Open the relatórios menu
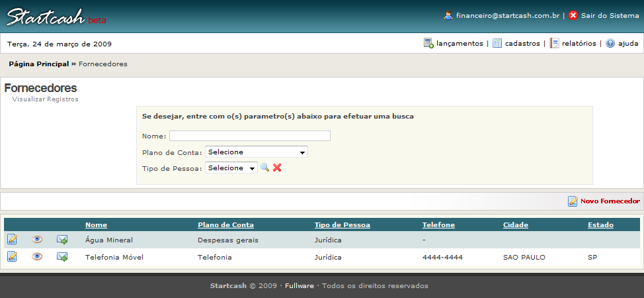644x298 pixels. pyautogui.click(x=579, y=43)
